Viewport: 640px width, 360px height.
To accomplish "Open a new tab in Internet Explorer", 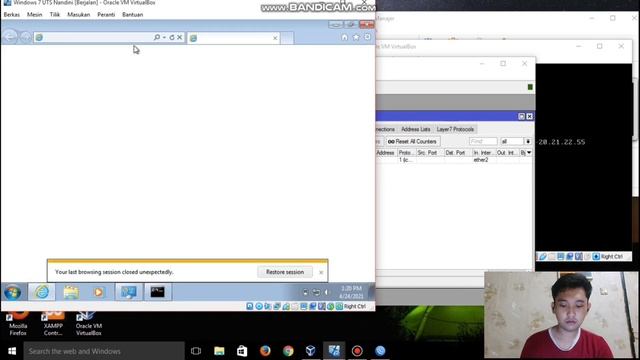I will [x=287, y=38].
